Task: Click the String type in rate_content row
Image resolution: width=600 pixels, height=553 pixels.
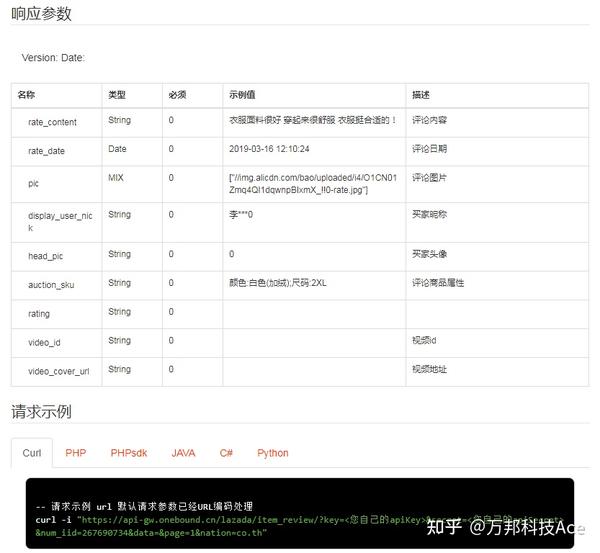Action: click(x=119, y=120)
